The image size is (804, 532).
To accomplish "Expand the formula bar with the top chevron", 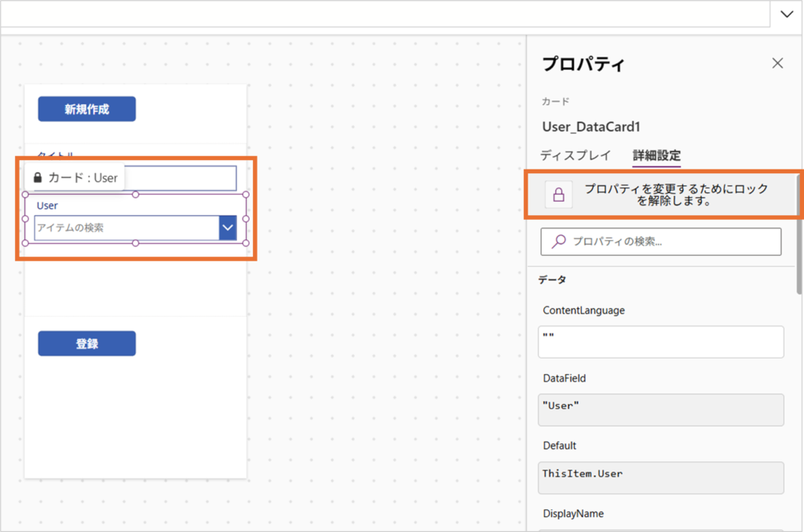I will tap(786, 14).
